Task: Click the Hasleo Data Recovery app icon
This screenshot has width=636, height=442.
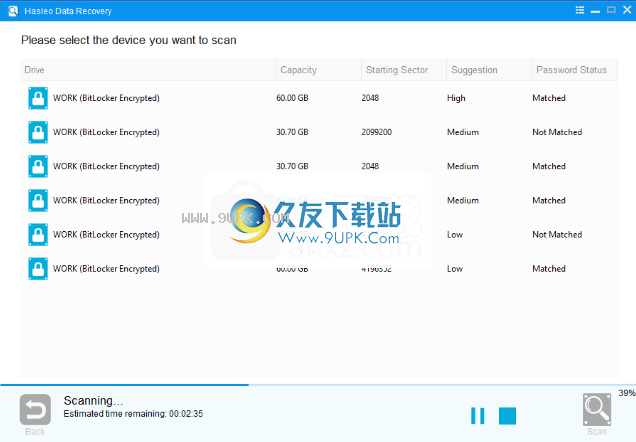Action: pyautogui.click(x=13, y=11)
